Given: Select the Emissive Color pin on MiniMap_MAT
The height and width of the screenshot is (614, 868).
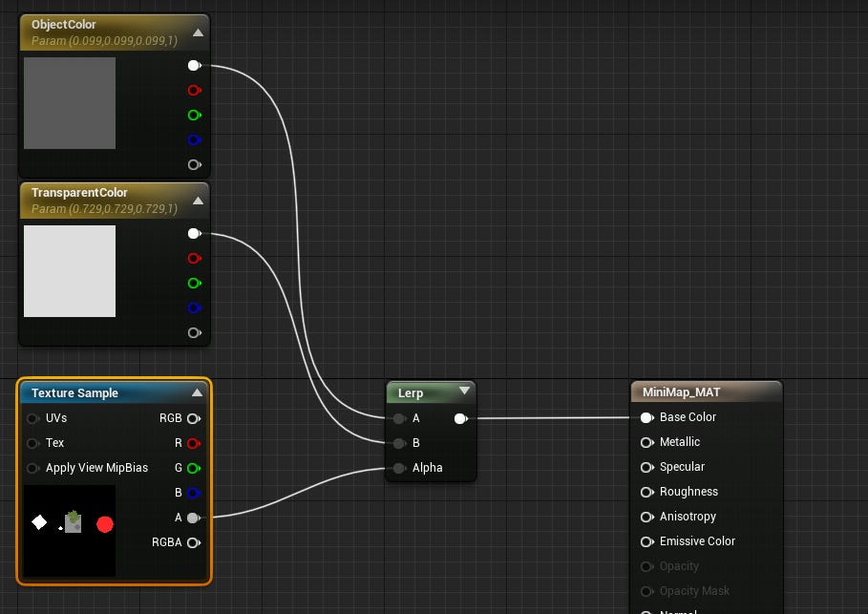Looking at the screenshot, I should [x=646, y=541].
